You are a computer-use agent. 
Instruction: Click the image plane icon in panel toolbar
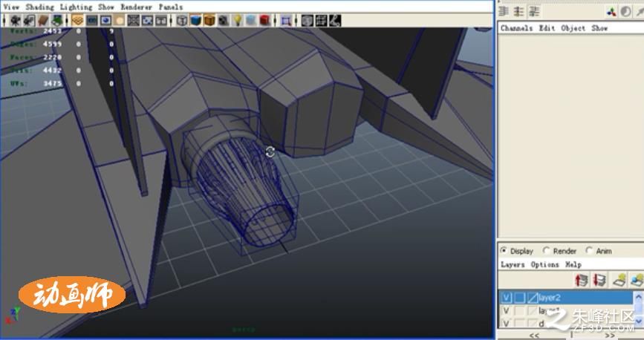click(56, 20)
